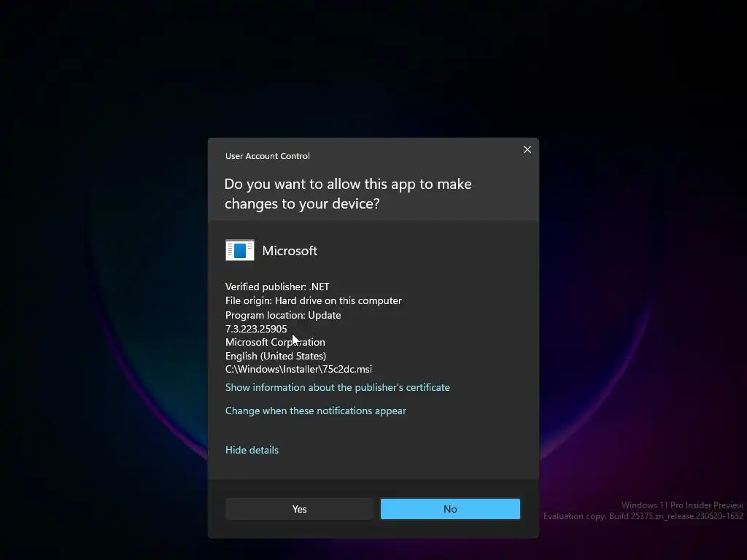Close the User Account Control dialog

coord(527,149)
